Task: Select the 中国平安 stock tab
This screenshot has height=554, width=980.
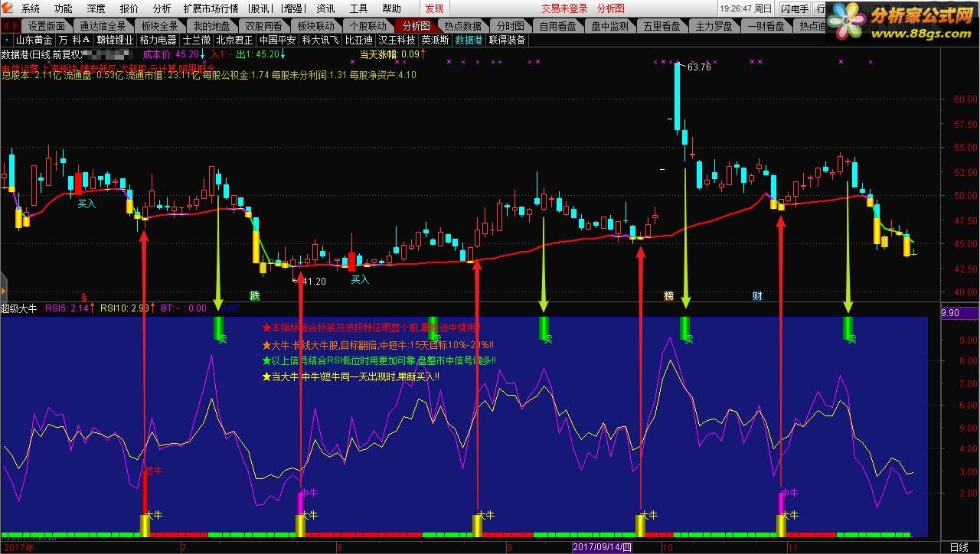Action: point(278,40)
